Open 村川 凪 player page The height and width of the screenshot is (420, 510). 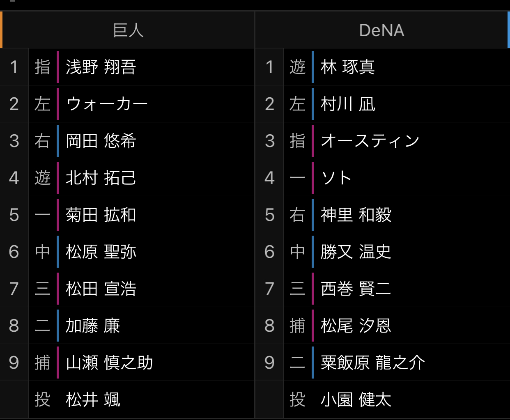coord(348,104)
